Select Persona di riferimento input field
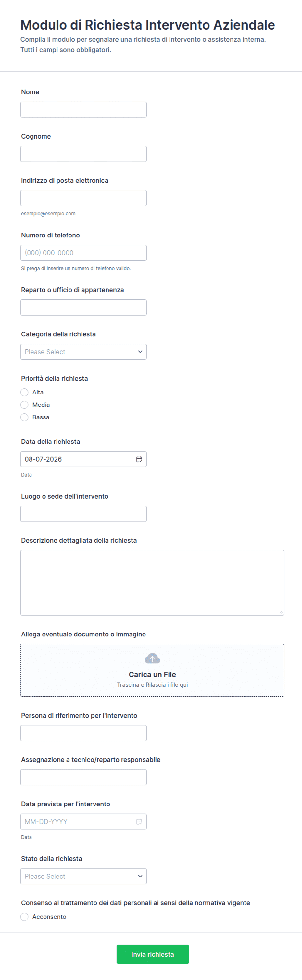 click(x=83, y=733)
